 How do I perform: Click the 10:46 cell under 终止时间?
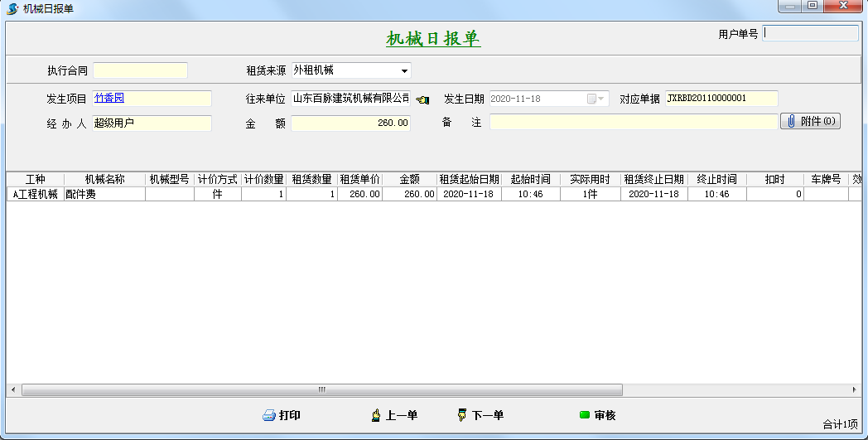coord(717,194)
